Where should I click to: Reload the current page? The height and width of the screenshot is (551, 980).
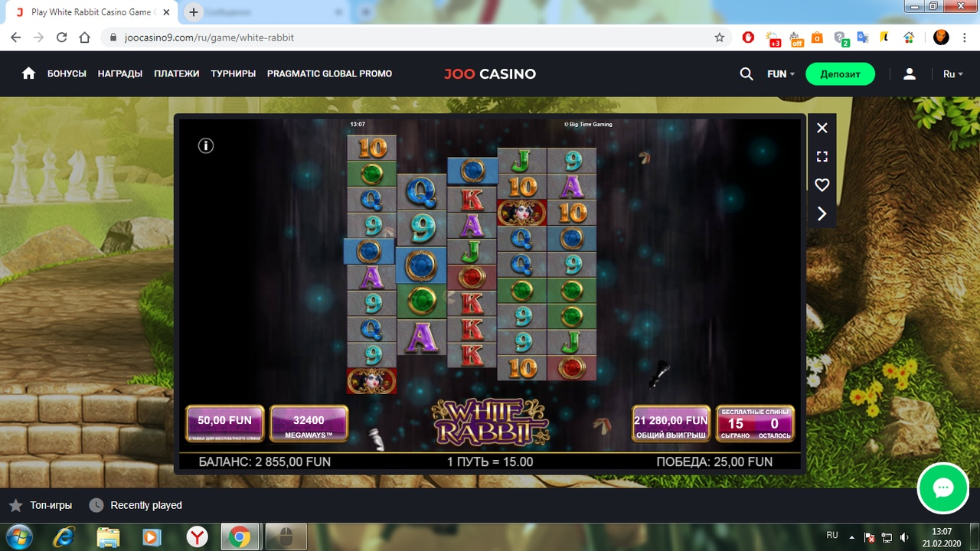62,37
